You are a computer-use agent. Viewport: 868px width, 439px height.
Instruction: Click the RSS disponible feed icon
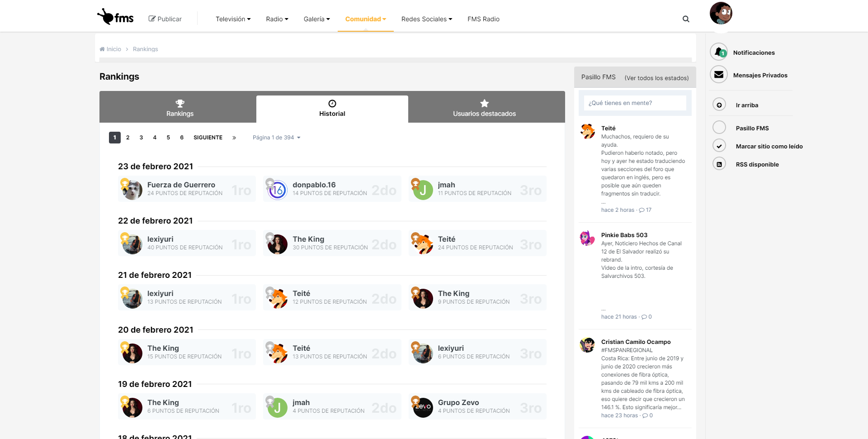(719, 164)
